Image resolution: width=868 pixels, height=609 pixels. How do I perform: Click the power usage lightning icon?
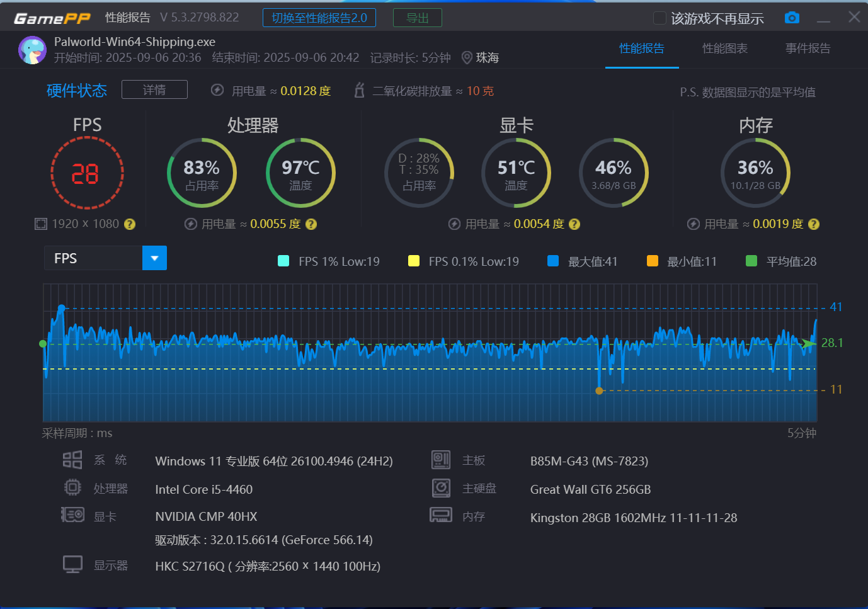coord(217,90)
